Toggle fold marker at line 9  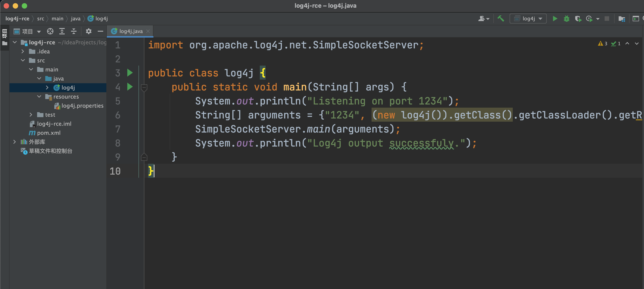click(x=144, y=157)
